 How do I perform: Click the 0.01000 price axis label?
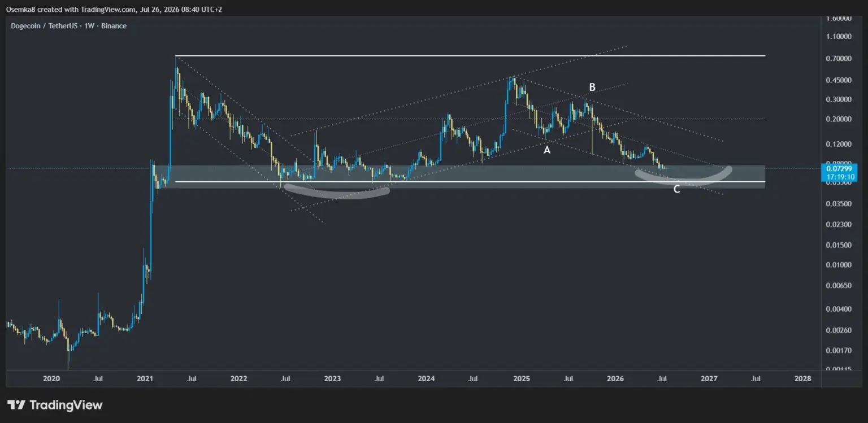click(838, 265)
